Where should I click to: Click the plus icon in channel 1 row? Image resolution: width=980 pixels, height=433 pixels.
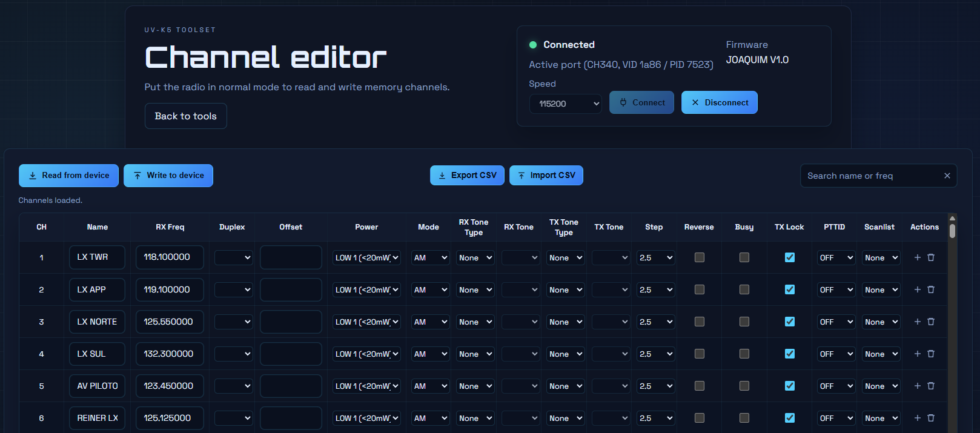917,257
